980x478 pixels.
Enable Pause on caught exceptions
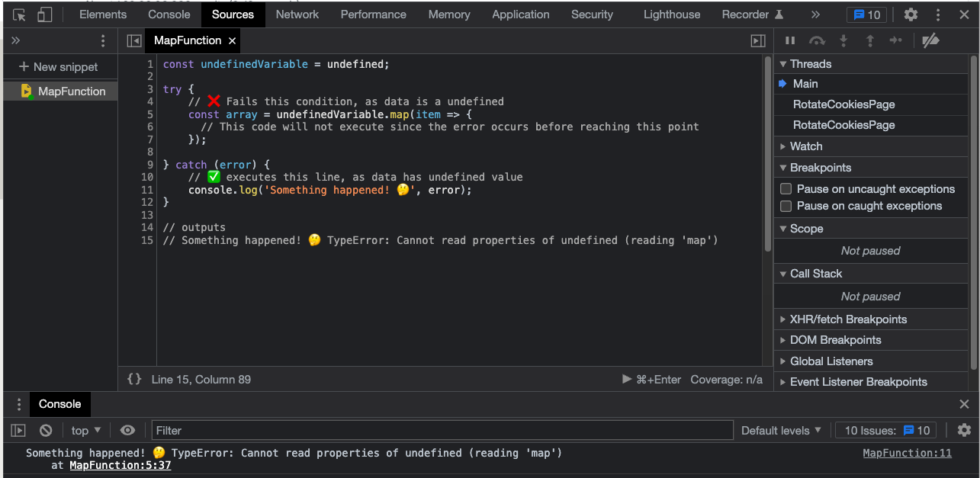click(786, 206)
